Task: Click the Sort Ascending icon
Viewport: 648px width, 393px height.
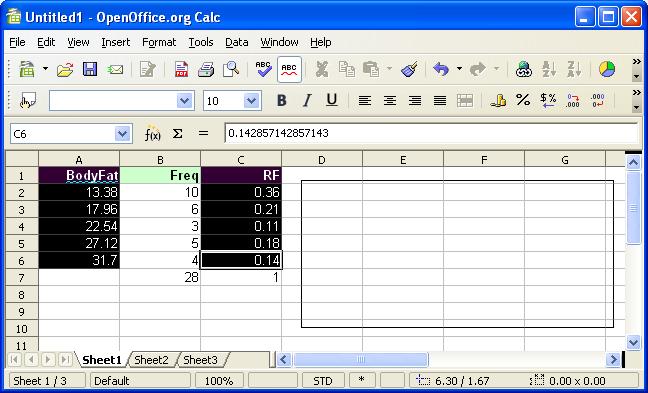Action: pyautogui.click(x=549, y=69)
